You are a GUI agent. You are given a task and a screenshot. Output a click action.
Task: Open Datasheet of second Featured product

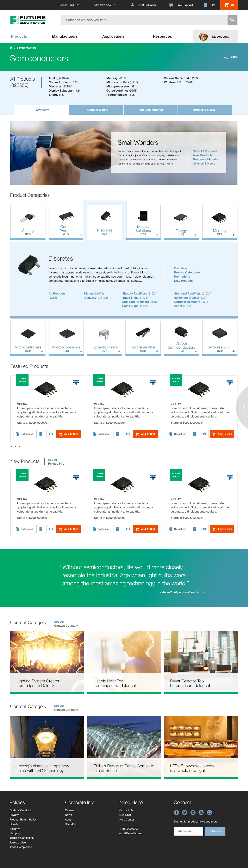tap(101, 434)
